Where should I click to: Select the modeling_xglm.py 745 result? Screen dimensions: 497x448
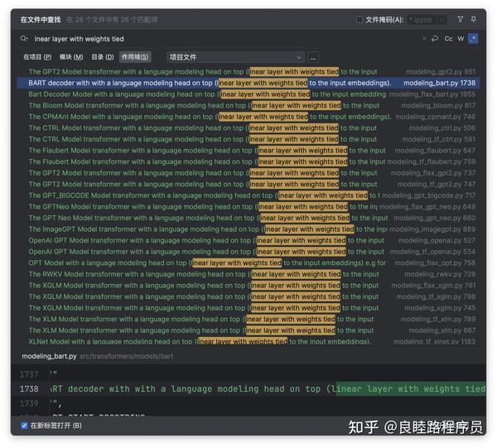click(x=248, y=308)
